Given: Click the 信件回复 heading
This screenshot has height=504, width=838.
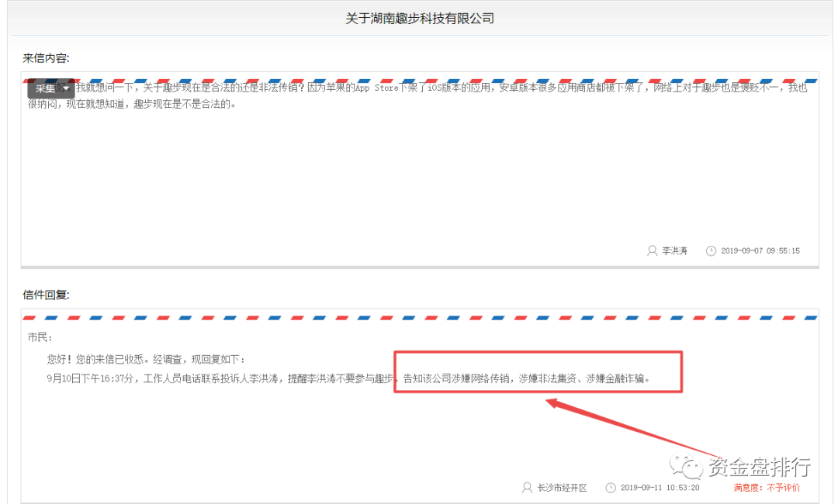Looking at the screenshot, I should click(46, 295).
